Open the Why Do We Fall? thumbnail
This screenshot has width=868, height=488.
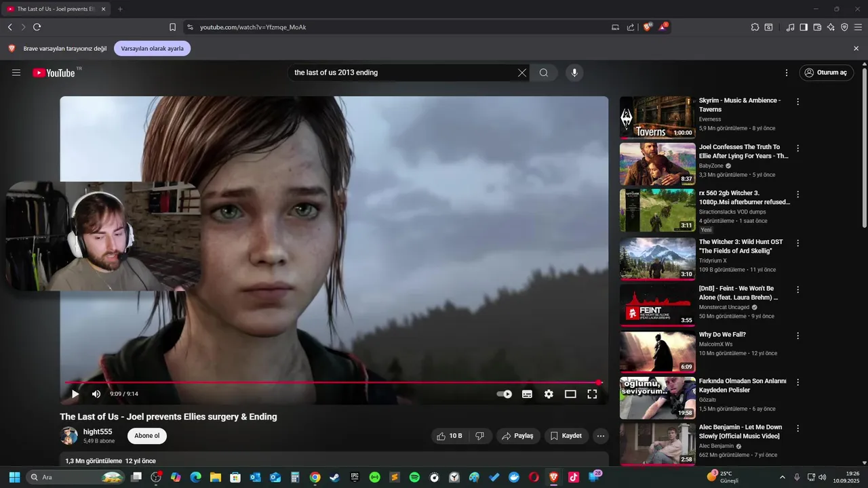click(657, 352)
